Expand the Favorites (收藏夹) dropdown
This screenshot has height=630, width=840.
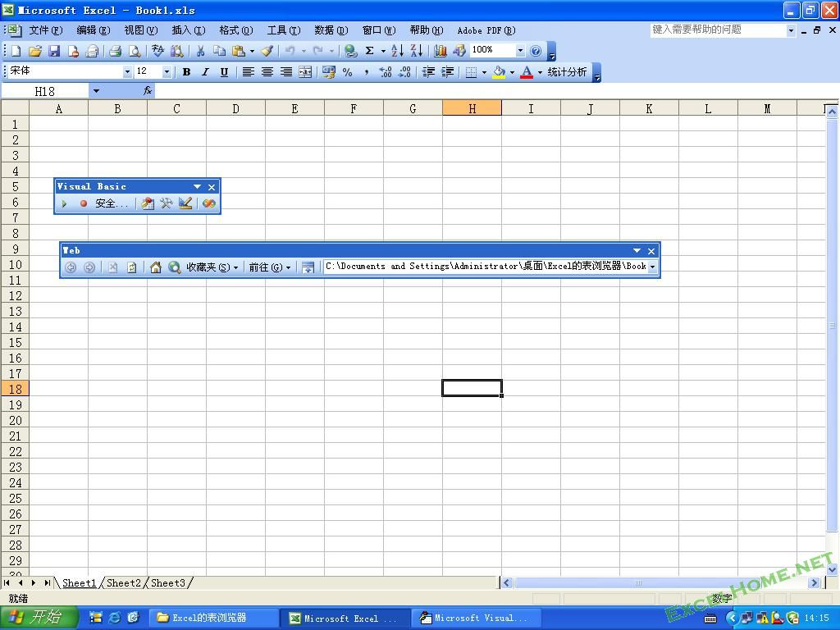coord(212,267)
